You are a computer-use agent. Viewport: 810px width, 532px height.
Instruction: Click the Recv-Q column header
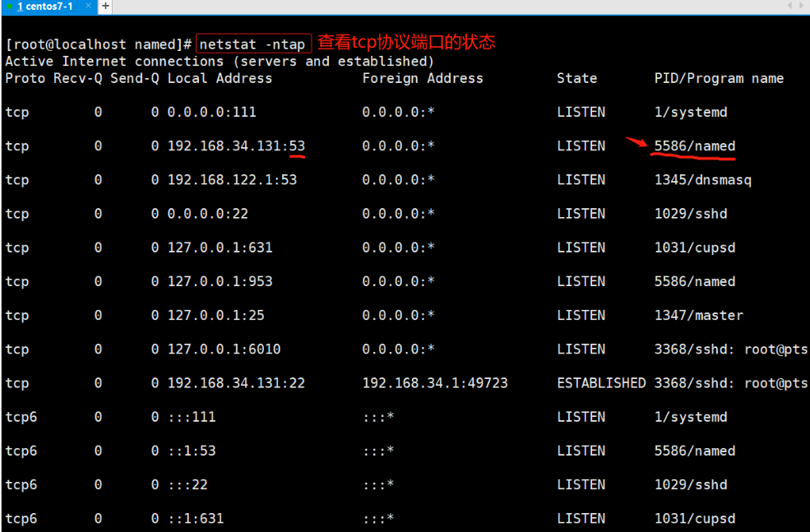(78, 78)
